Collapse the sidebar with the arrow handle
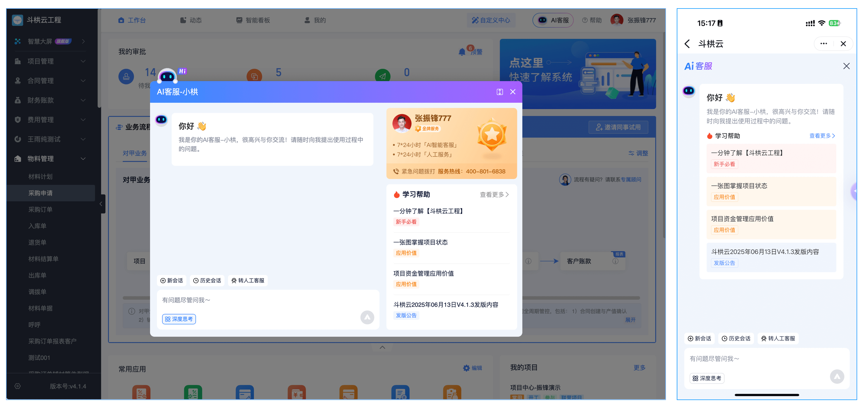Viewport: 868px width, 406px height. point(101,204)
